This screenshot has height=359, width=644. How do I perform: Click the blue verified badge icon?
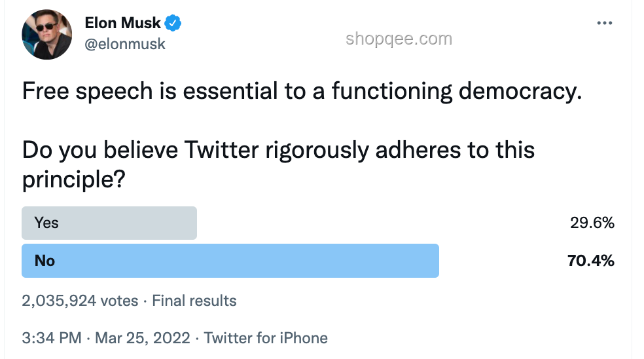click(173, 23)
